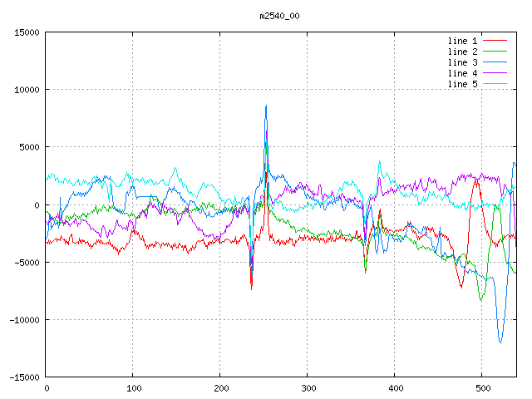This screenshot has width=532, height=399.
Task: Click the y-axis label -10000
Action: (24, 320)
